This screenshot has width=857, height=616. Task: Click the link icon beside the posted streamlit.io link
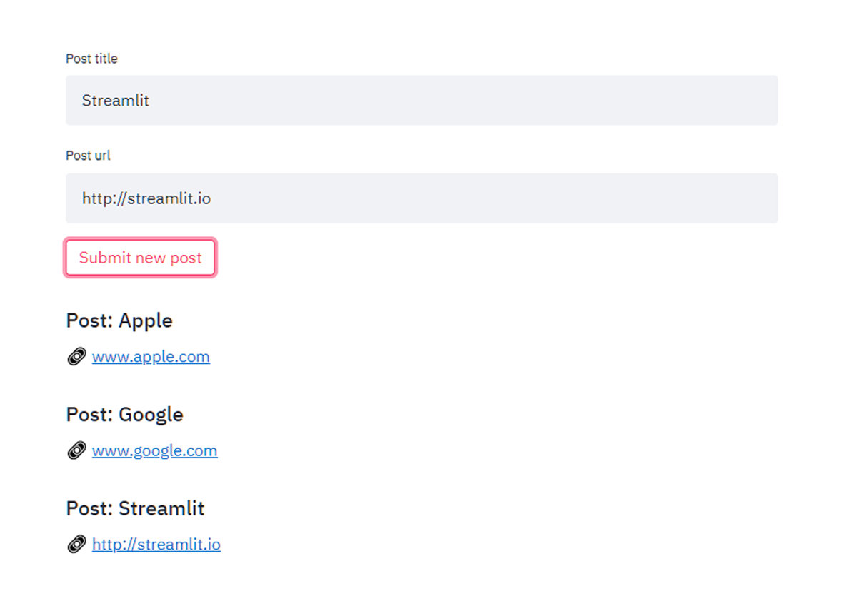(x=76, y=545)
